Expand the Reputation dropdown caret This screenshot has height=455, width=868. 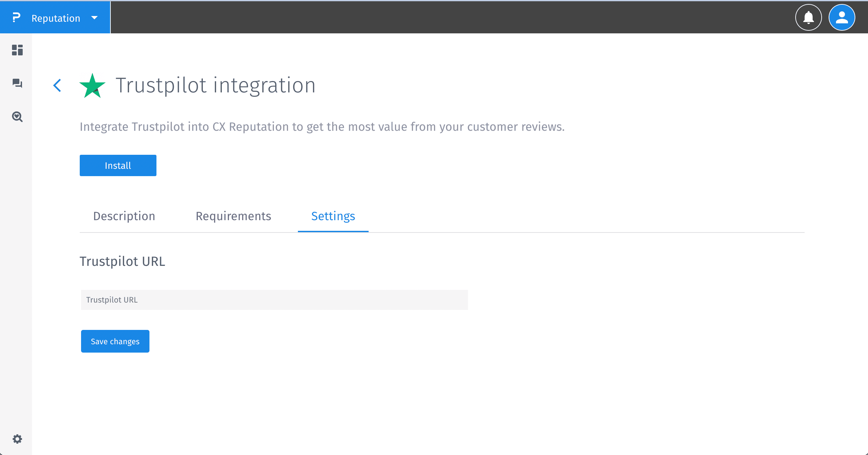[x=94, y=18]
